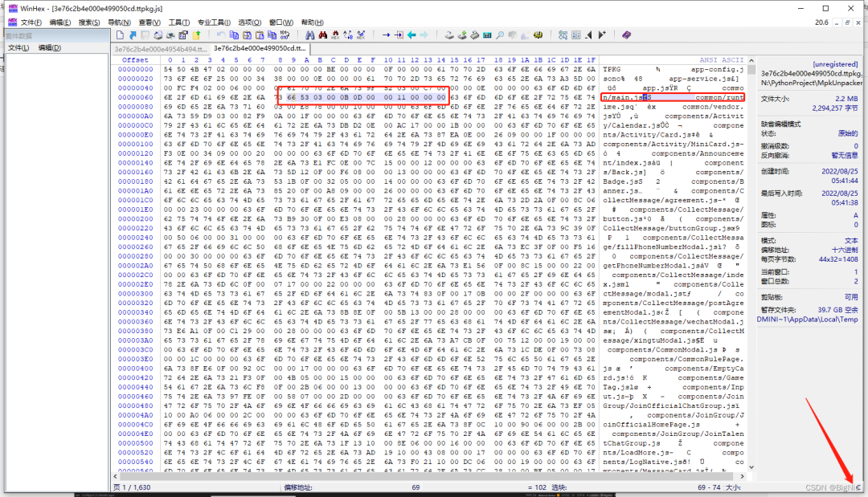Click the Go to offset arrow icon
This screenshot has width=868, height=497.
(x=386, y=35)
